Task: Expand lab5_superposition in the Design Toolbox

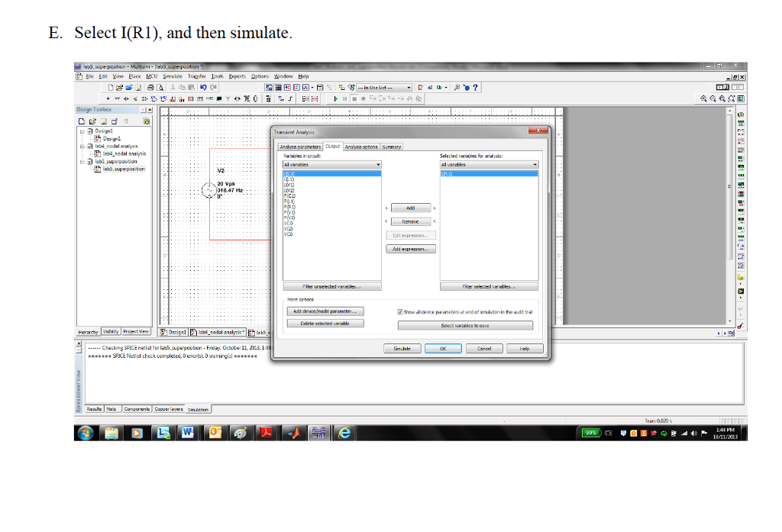Action: point(82,163)
